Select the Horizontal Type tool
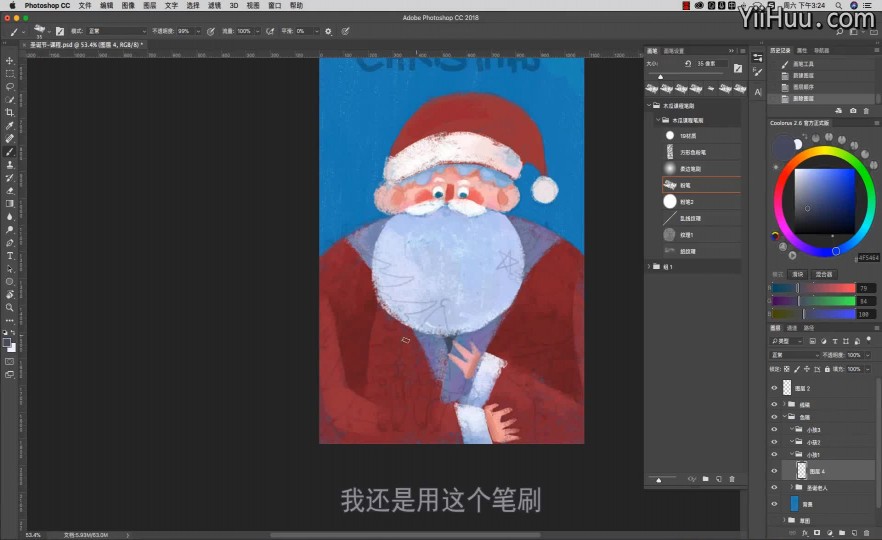882x540 pixels. (10, 256)
